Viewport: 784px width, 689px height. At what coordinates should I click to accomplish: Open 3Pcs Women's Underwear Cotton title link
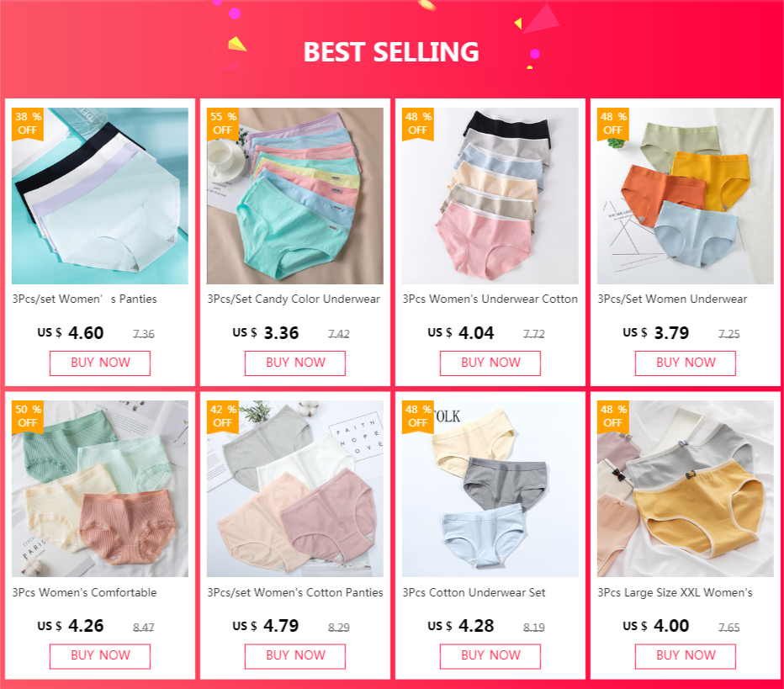[490, 299]
